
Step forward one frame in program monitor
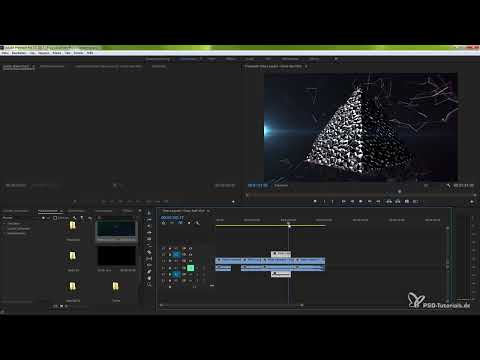[x=369, y=202]
